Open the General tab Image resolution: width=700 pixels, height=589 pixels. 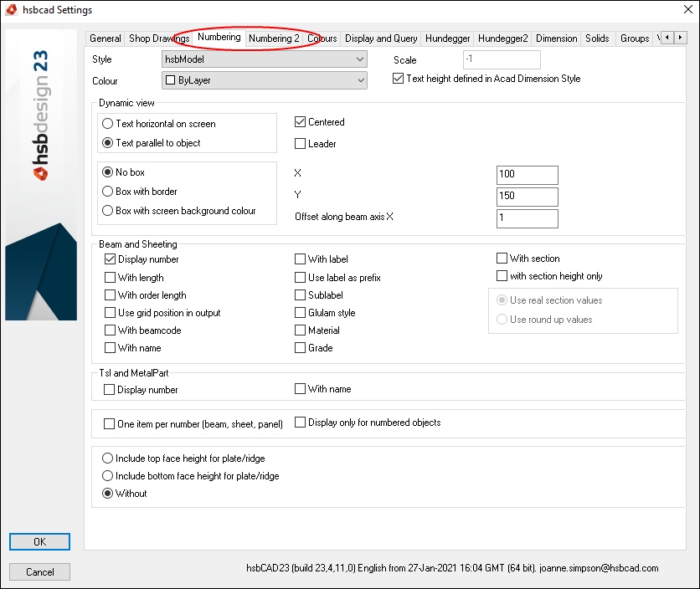click(105, 38)
